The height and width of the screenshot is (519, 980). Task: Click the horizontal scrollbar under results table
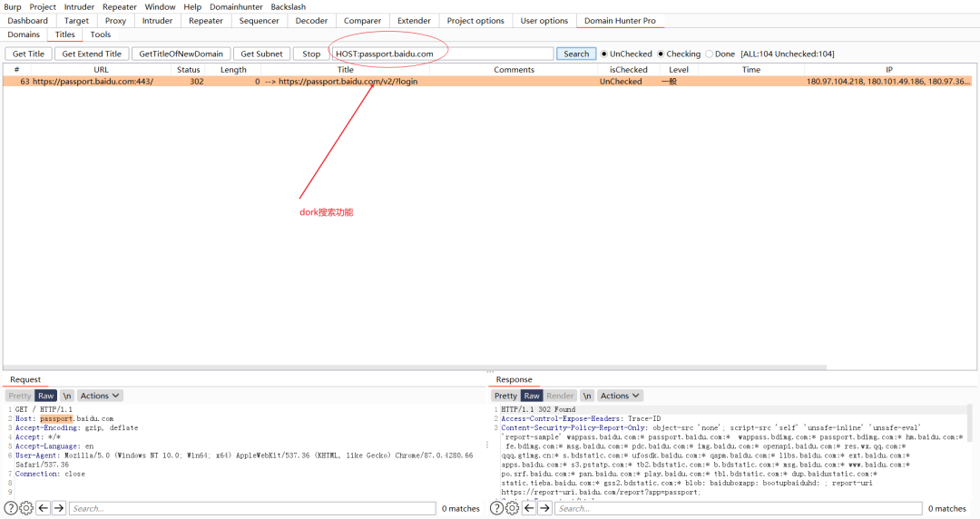(x=415, y=367)
